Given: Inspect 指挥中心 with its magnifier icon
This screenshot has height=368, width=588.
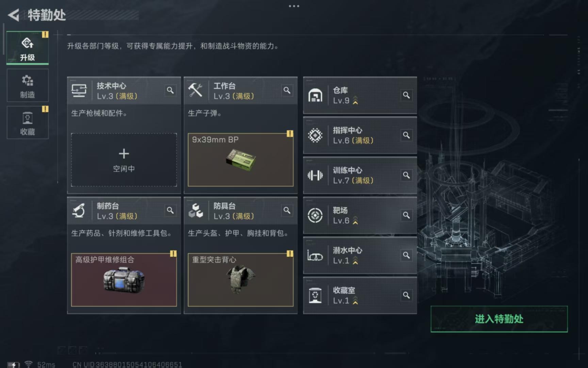Looking at the screenshot, I should [x=406, y=135].
